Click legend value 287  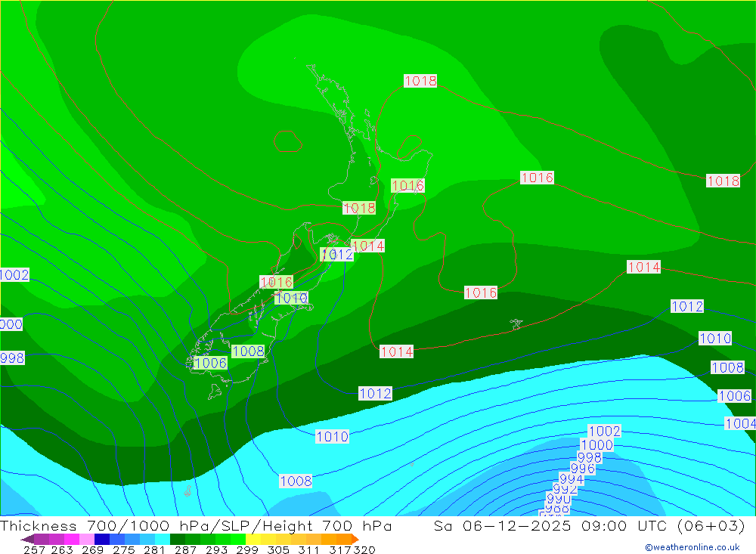(186, 549)
